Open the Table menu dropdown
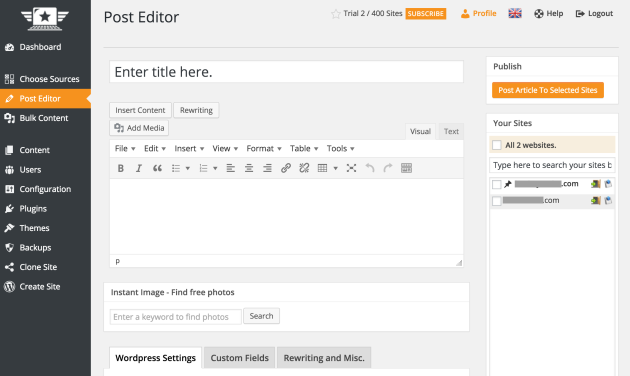The image size is (630, 376). click(x=304, y=149)
